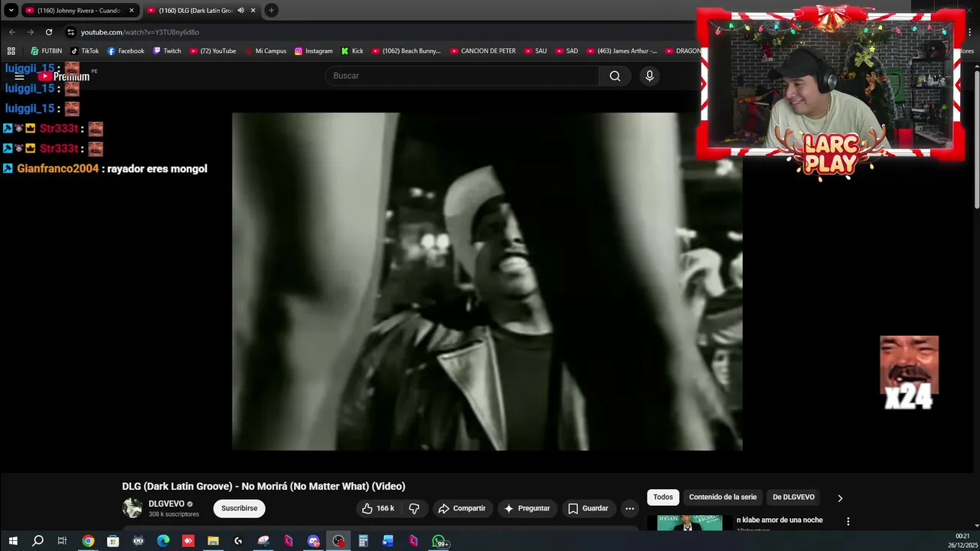Open the Facebook bookmark
The width and height of the screenshot is (980, 551).
(x=126, y=51)
